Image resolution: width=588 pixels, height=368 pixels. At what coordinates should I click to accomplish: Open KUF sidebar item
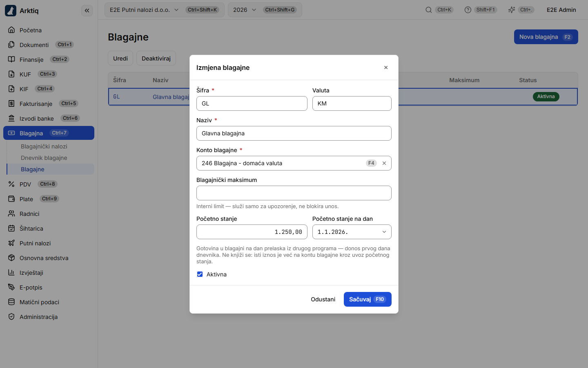point(49,74)
